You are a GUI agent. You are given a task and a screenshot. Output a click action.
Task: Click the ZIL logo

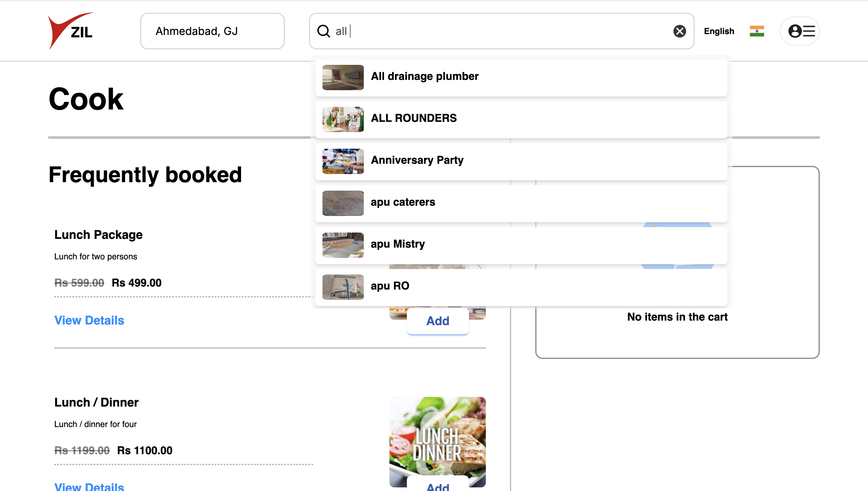point(71,31)
